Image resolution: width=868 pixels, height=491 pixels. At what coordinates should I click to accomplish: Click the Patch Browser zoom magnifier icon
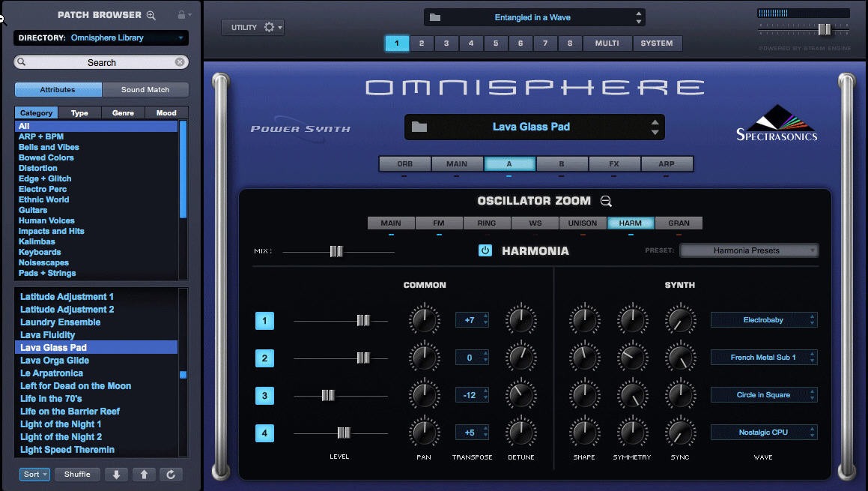coord(151,16)
